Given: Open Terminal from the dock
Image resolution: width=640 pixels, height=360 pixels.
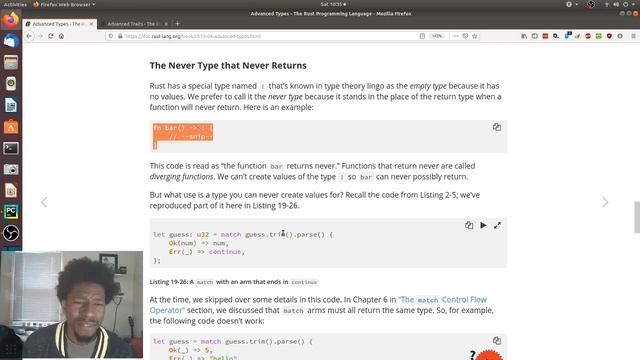Looking at the screenshot, I should [11, 148].
